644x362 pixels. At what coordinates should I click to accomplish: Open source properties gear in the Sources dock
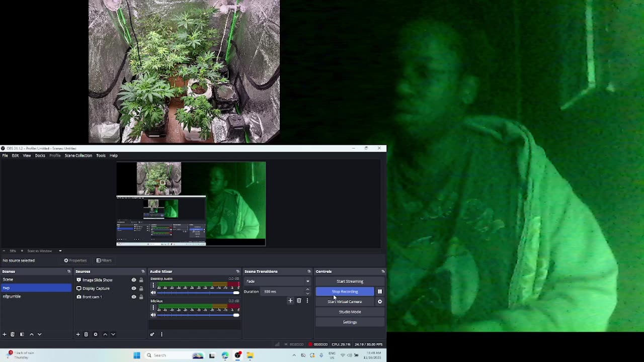pyautogui.click(x=96, y=334)
